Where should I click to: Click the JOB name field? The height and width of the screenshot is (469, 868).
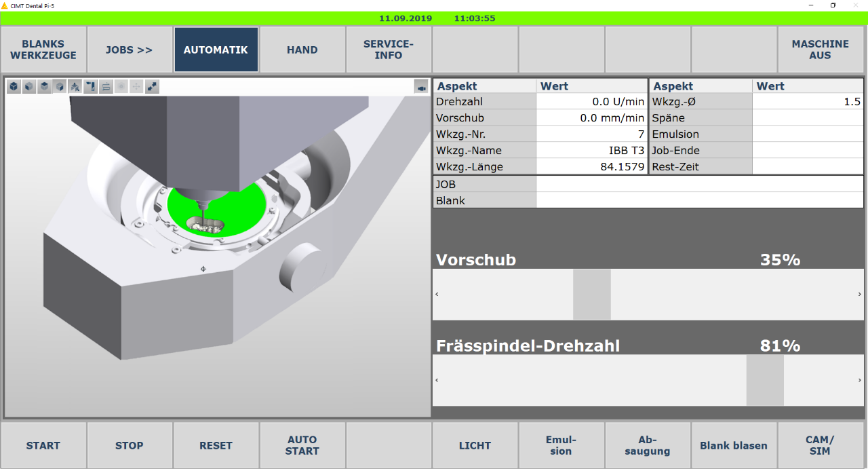click(x=698, y=184)
